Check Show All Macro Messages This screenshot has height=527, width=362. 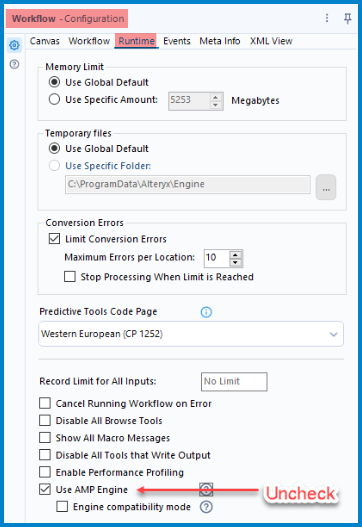[x=45, y=438]
